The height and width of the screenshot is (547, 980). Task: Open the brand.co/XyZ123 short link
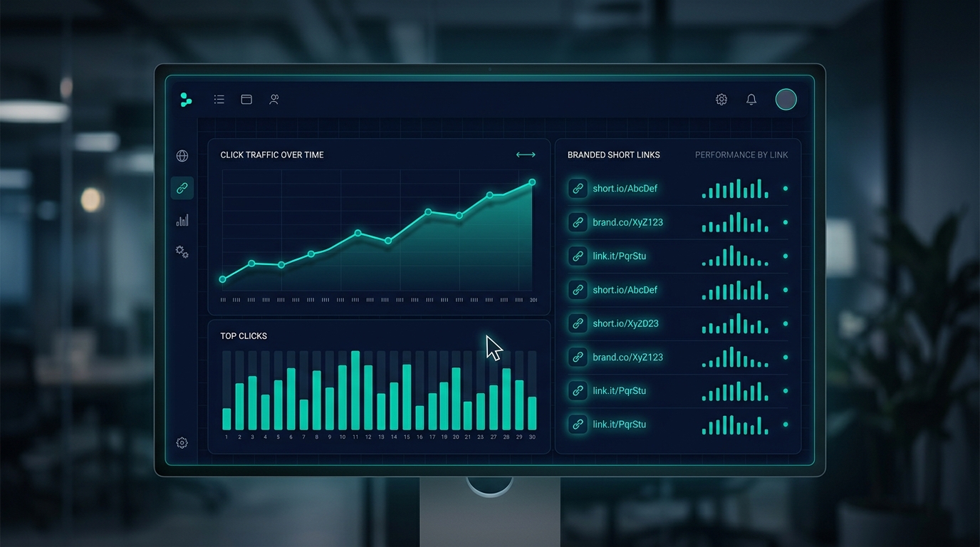(x=629, y=222)
